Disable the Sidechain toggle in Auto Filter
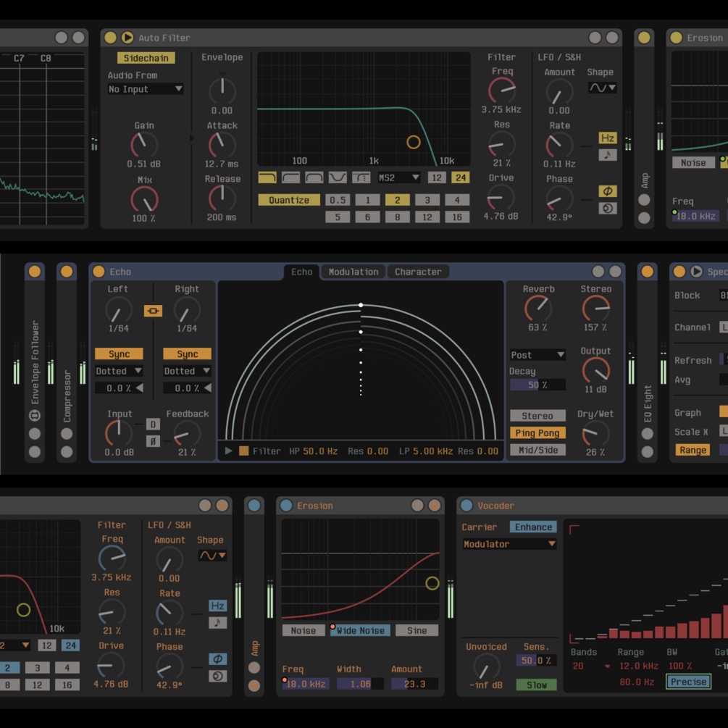Image resolution: width=728 pixels, height=728 pixels. click(x=146, y=58)
